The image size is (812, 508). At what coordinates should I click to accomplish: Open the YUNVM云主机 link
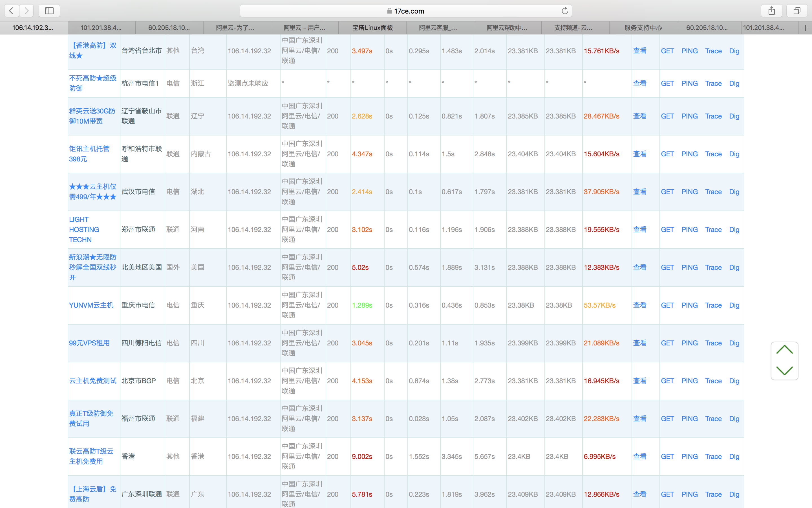pyautogui.click(x=91, y=305)
